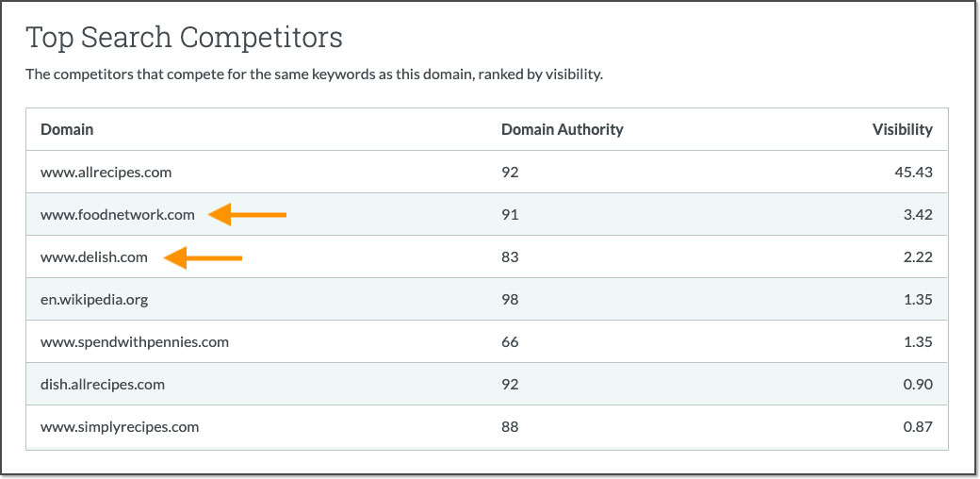Select the www.delish.com domain entry

click(x=93, y=257)
